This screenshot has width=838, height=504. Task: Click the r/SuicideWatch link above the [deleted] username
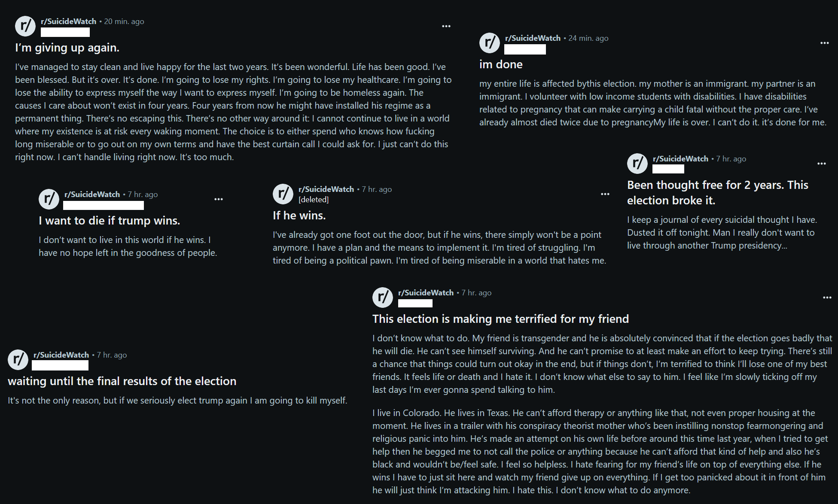pyautogui.click(x=326, y=189)
